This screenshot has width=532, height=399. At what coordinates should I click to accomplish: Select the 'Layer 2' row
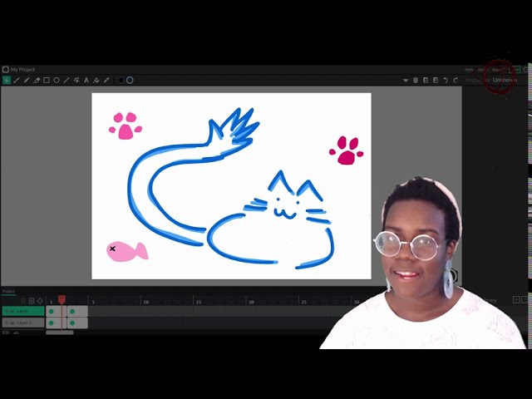(x=23, y=323)
